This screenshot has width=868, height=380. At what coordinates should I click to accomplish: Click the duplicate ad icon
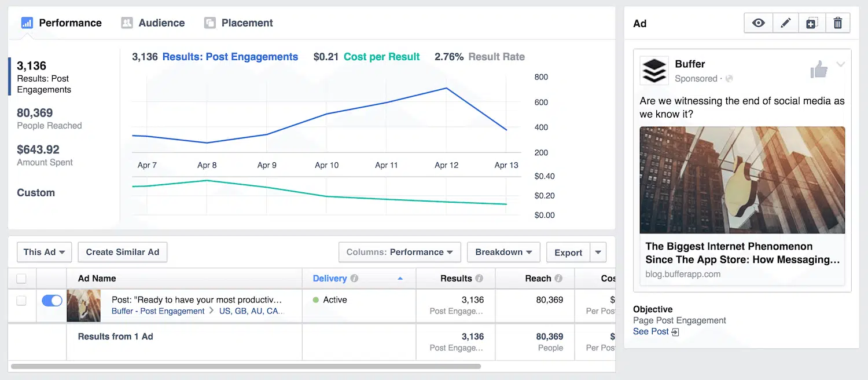[811, 23]
